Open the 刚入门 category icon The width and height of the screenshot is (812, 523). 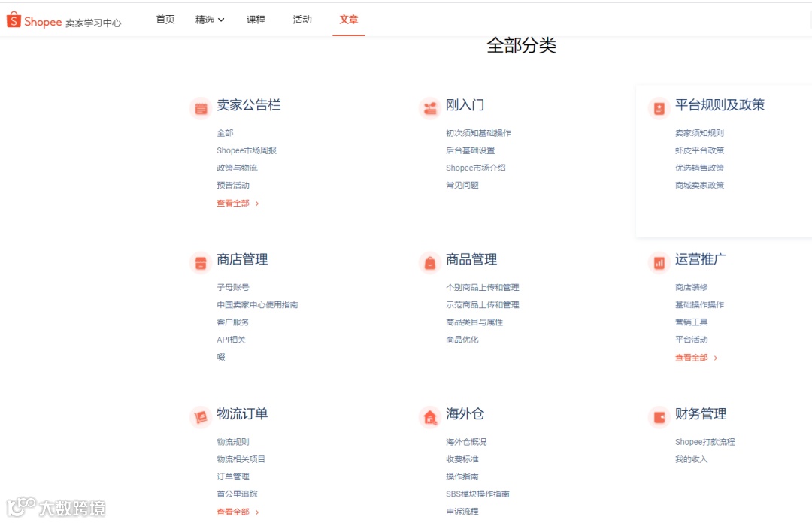(430, 108)
